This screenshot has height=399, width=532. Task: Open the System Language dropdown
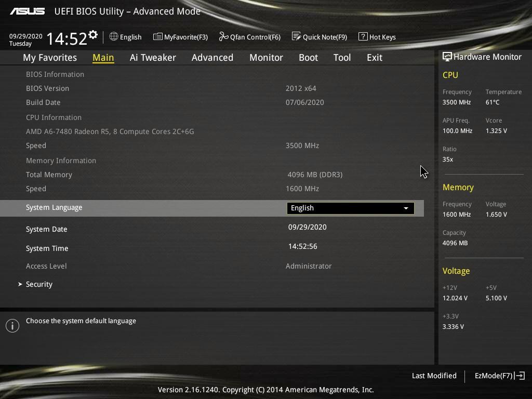(x=351, y=208)
